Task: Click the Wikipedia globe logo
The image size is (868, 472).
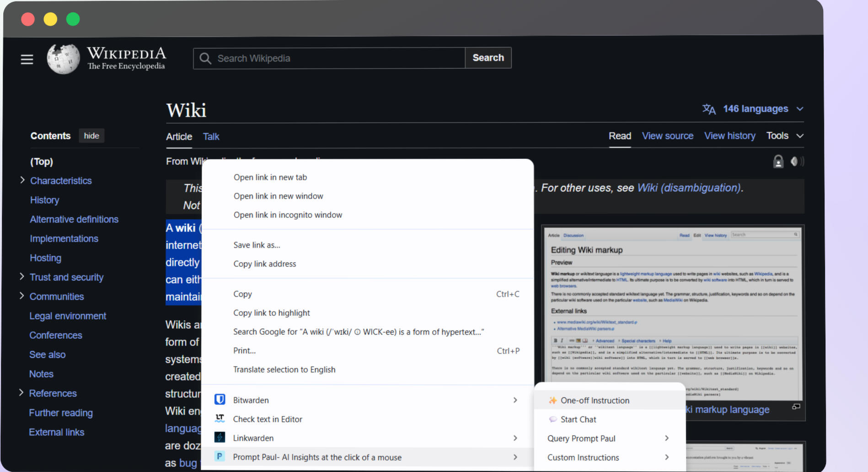Action: (x=63, y=59)
